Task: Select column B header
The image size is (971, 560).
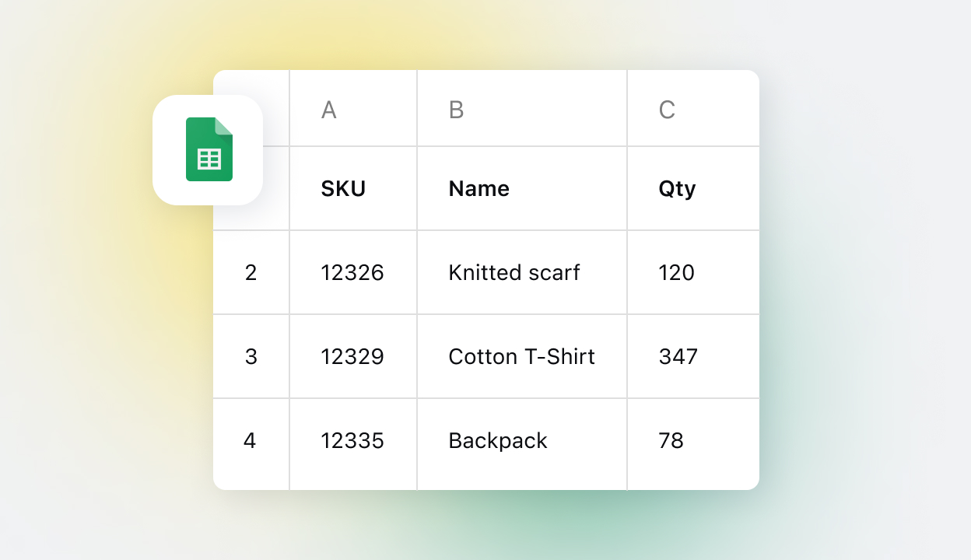Action: [521, 110]
